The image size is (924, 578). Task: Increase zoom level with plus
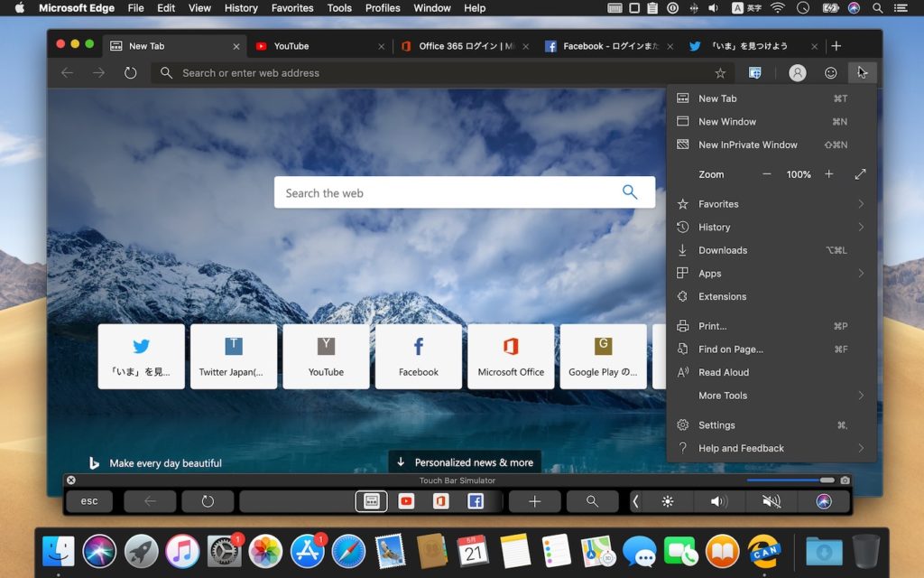click(829, 174)
